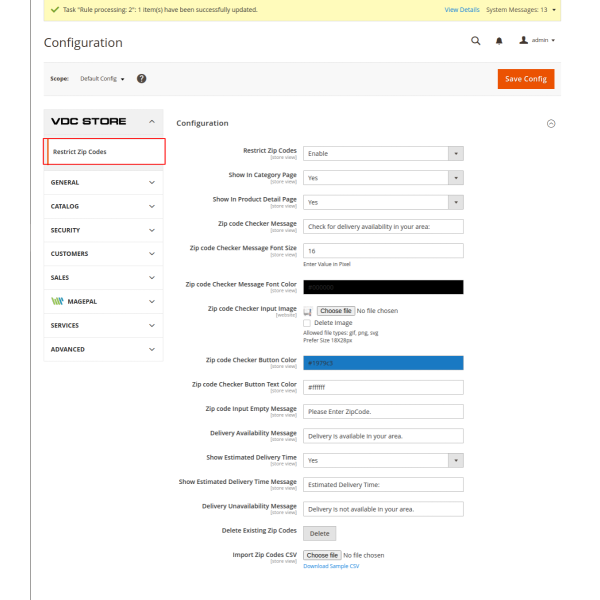This screenshot has height=600, width=600.
Task: Tick the Delete Image checkbox
Action: pos(307,323)
